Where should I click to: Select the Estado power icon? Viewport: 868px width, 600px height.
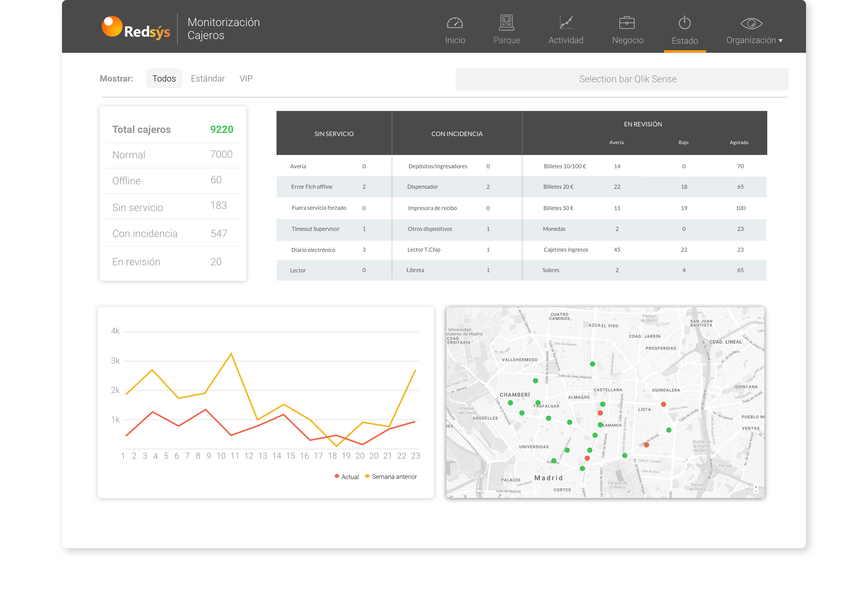pos(684,23)
